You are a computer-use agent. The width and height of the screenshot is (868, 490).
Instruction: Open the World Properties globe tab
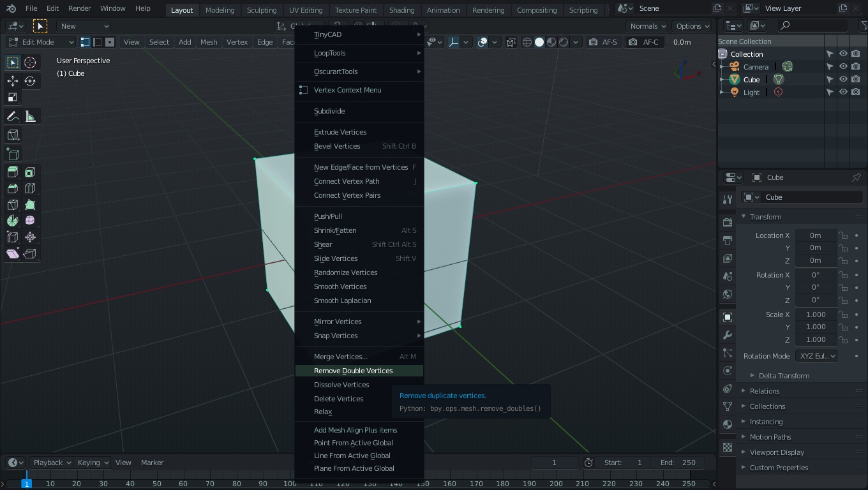pyautogui.click(x=727, y=294)
